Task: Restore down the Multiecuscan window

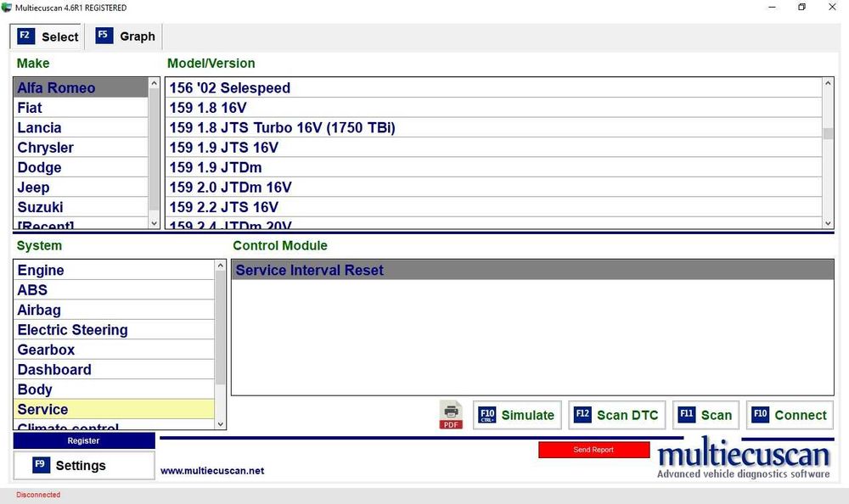Action: pyautogui.click(x=802, y=7)
